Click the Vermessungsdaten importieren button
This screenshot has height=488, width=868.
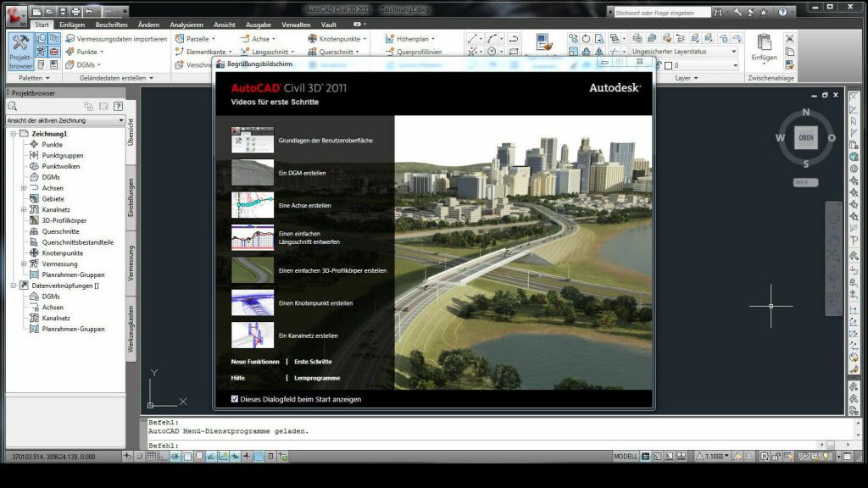(x=116, y=39)
